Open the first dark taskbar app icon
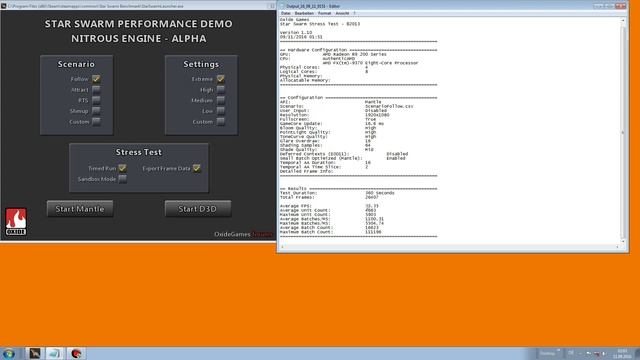Viewport: 640px width, 360px height. [x=35, y=353]
